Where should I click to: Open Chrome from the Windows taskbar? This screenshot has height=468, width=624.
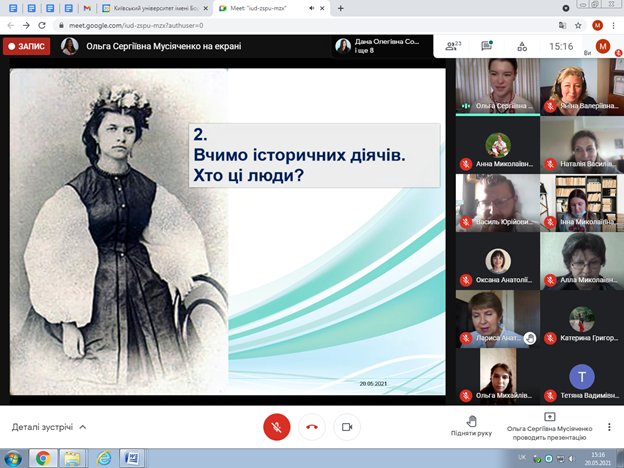click(x=42, y=458)
